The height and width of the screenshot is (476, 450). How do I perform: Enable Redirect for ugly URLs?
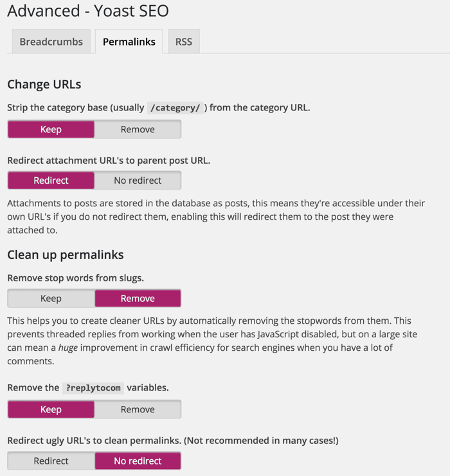51,461
